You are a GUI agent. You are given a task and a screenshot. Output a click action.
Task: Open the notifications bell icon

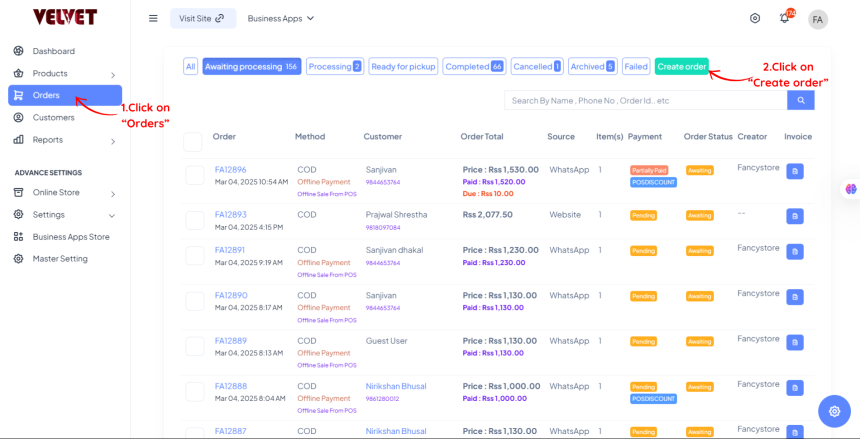click(784, 19)
